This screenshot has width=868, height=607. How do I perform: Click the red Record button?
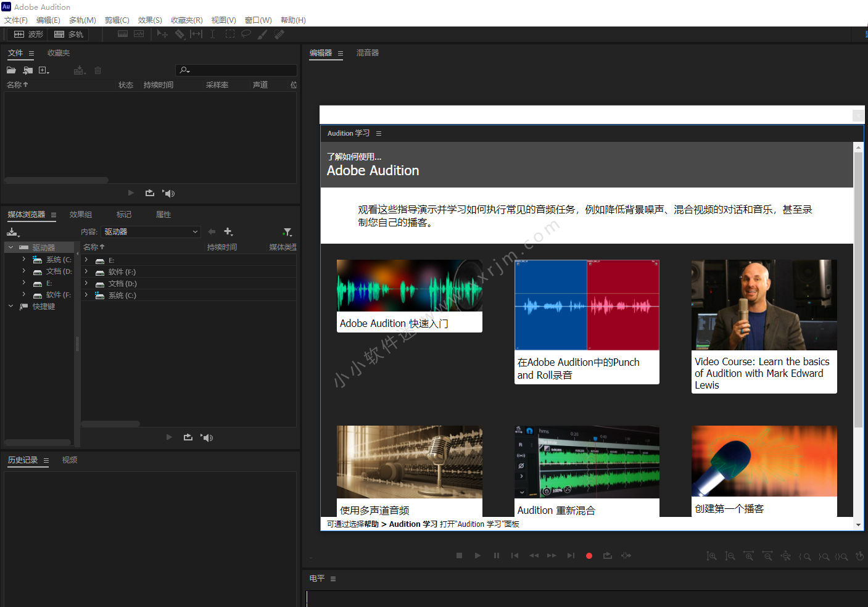[589, 556]
